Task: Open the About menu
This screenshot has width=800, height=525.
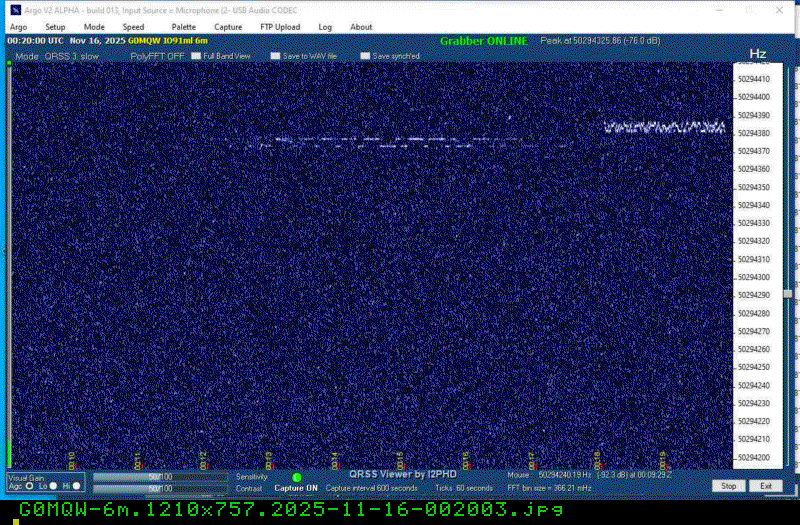Action: click(361, 27)
